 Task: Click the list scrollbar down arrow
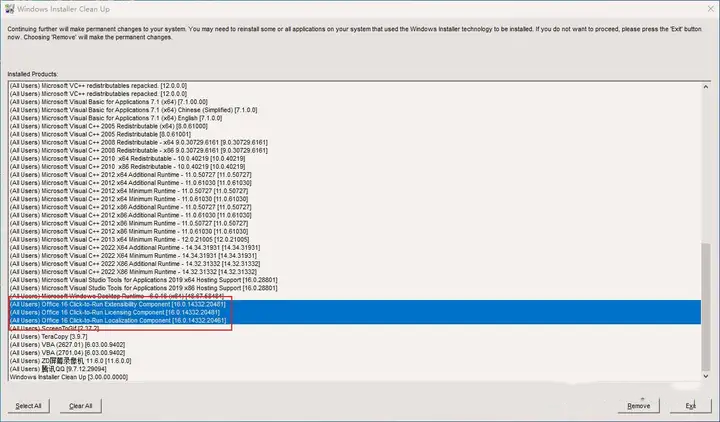(706, 376)
